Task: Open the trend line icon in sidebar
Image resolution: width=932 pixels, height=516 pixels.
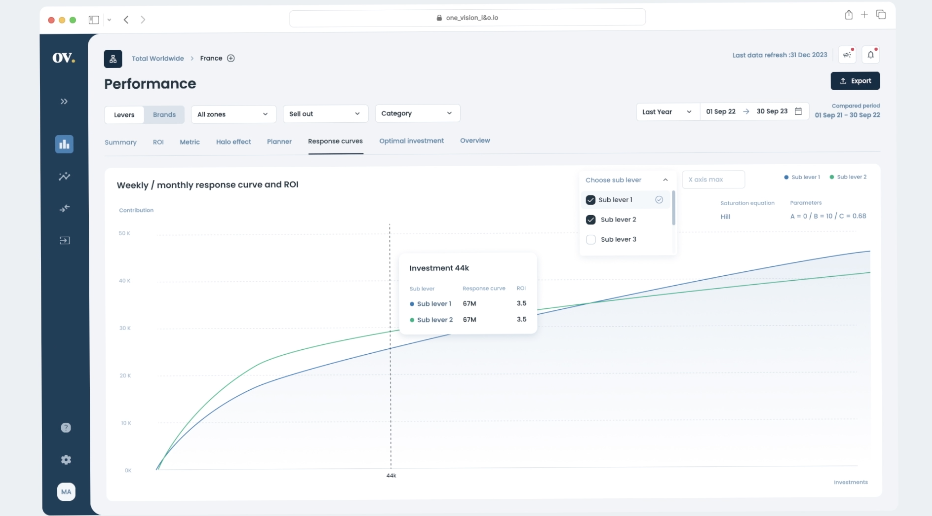Action: [x=64, y=177]
